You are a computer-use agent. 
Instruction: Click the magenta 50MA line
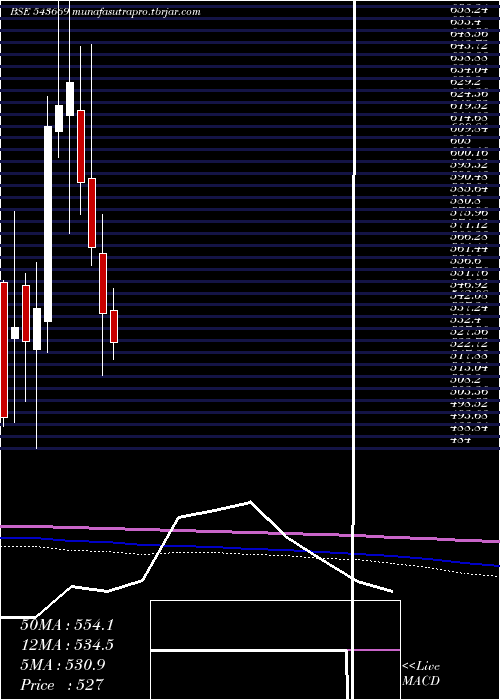click(x=250, y=532)
